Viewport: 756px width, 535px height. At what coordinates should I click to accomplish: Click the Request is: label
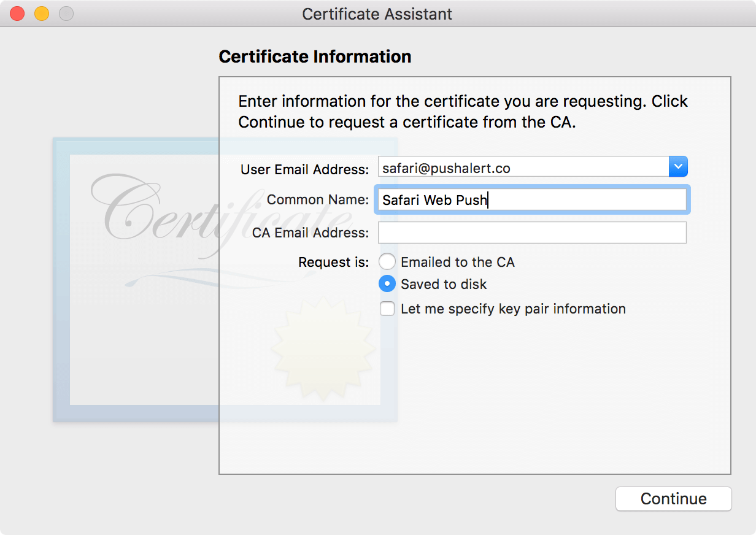point(334,262)
